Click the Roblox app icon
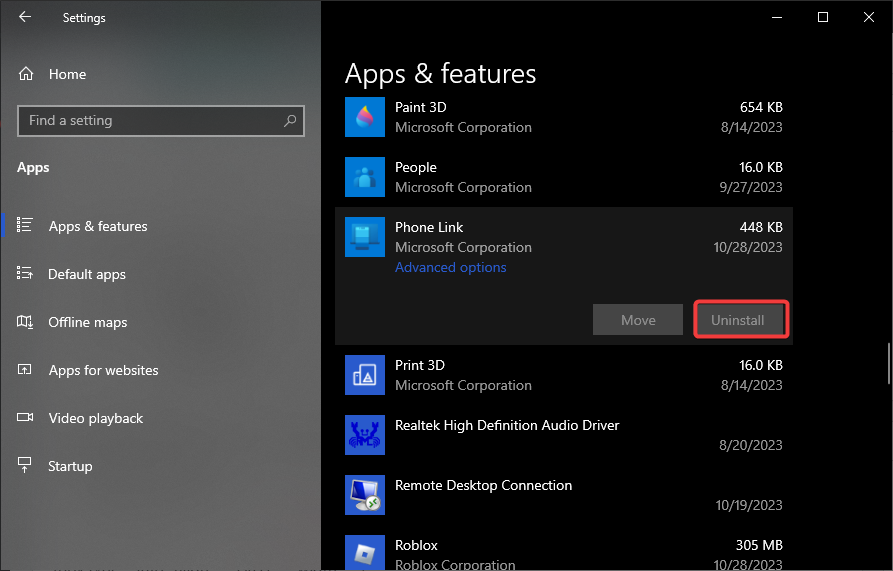 364,553
